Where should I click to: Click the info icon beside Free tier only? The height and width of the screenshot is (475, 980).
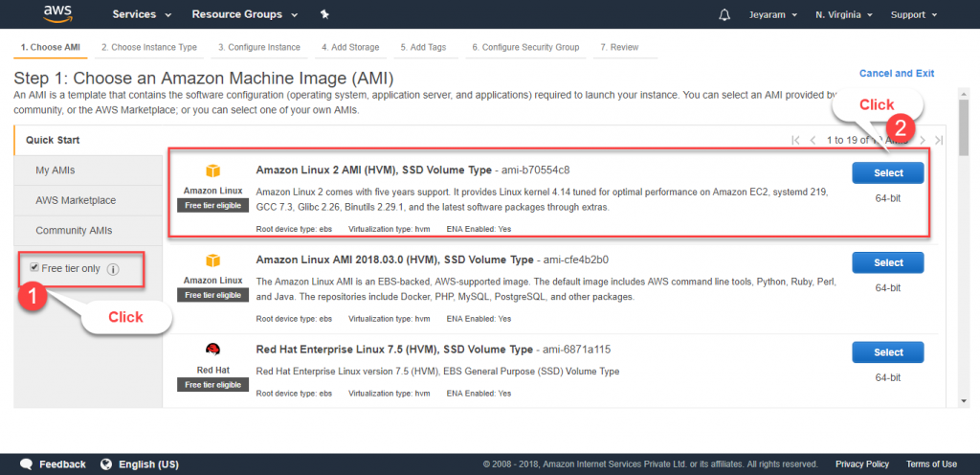pos(113,269)
